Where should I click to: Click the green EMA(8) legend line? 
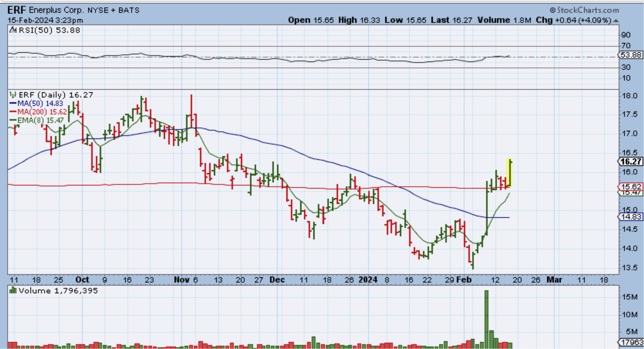coord(13,120)
